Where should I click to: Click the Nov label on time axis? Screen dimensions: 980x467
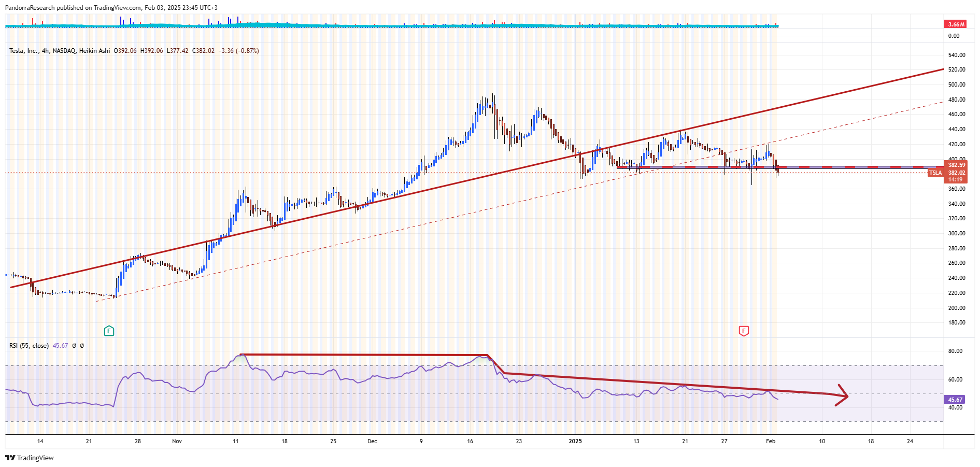tap(177, 441)
